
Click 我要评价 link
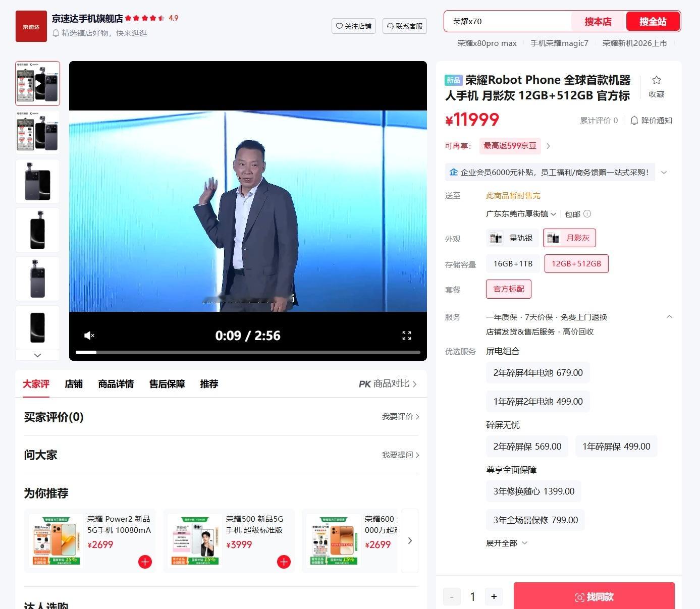tap(401, 417)
